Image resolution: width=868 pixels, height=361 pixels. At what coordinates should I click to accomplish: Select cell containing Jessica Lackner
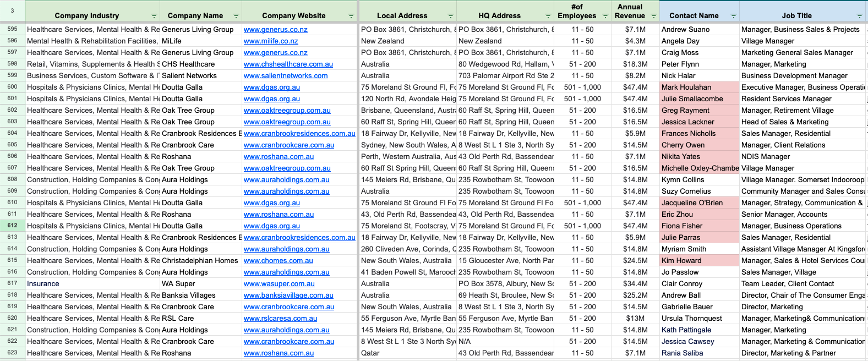point(700,122)
